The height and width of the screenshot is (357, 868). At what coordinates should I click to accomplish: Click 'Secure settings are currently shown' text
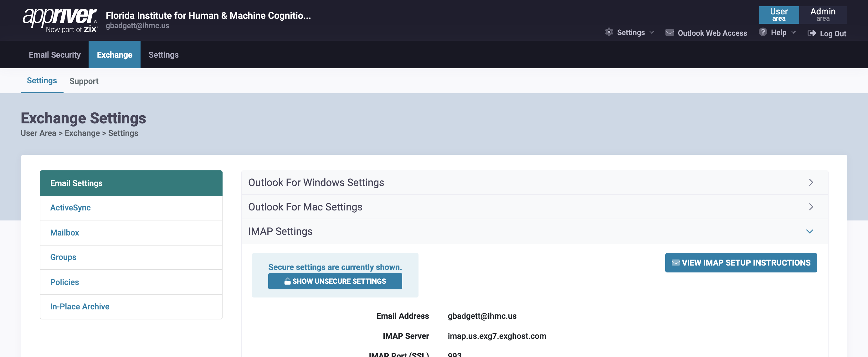point(335,267)
